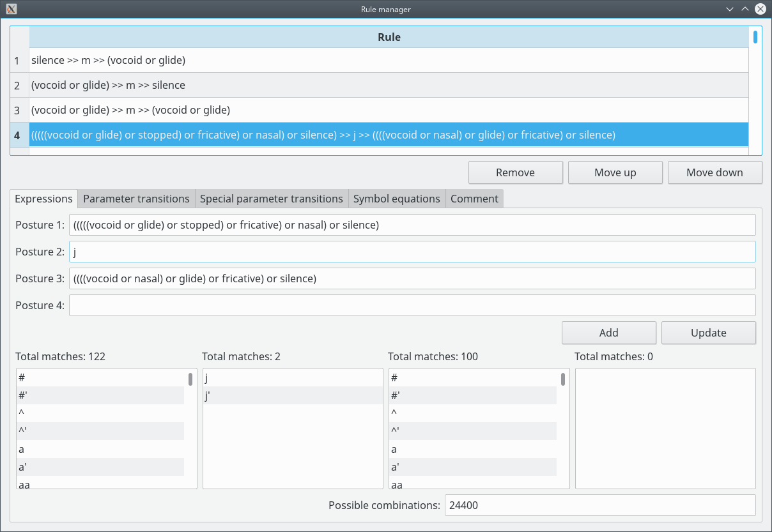Screen dimensions: 772x532
Task: Click the Rule column header
Action: [389, 37]
